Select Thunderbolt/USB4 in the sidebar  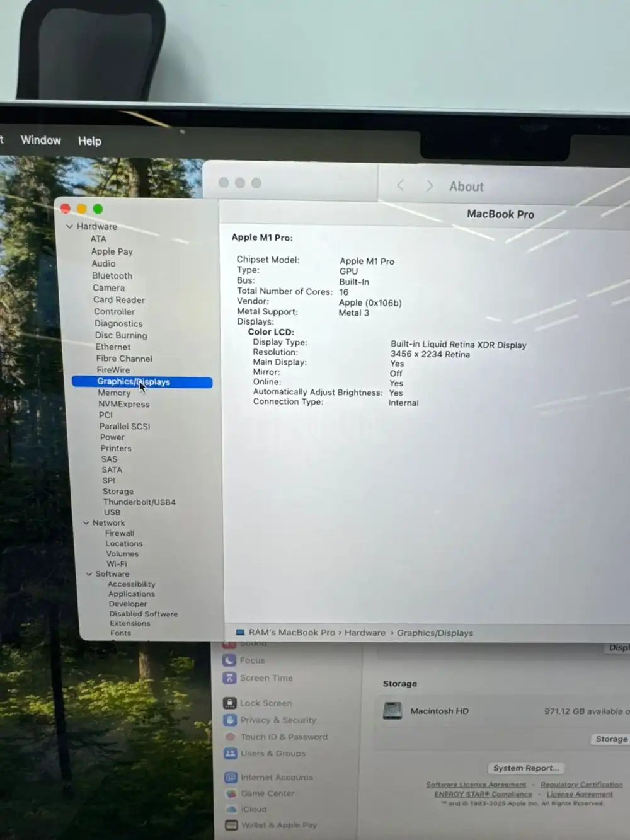click(x=139, y=502)
